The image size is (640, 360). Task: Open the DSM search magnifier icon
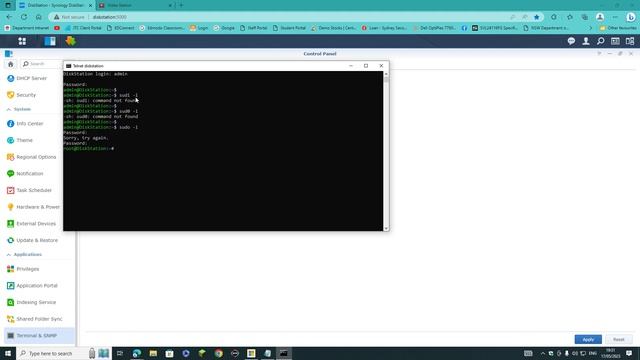600,41
